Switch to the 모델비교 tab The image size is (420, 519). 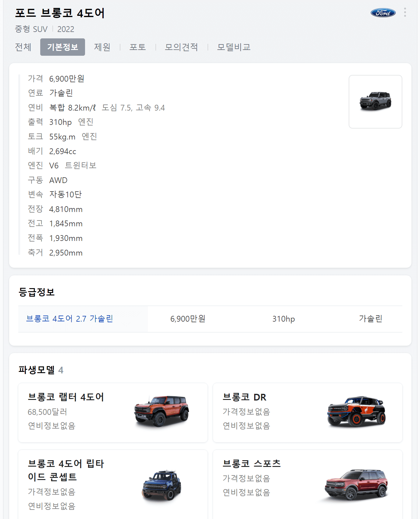234,47
